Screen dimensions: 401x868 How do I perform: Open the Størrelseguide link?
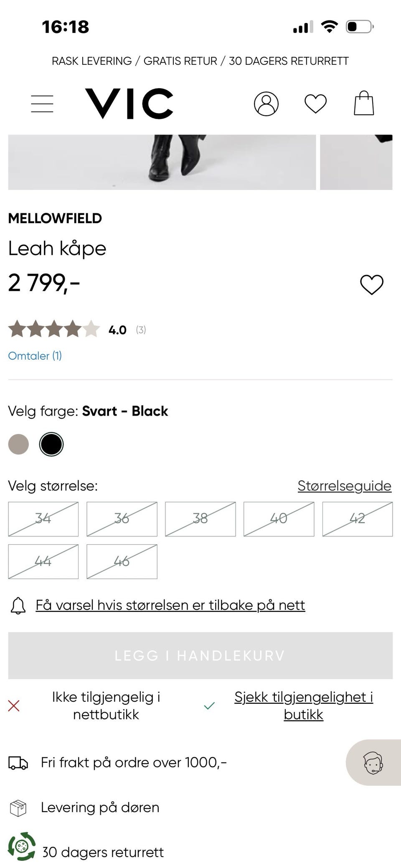coord(344,486)
